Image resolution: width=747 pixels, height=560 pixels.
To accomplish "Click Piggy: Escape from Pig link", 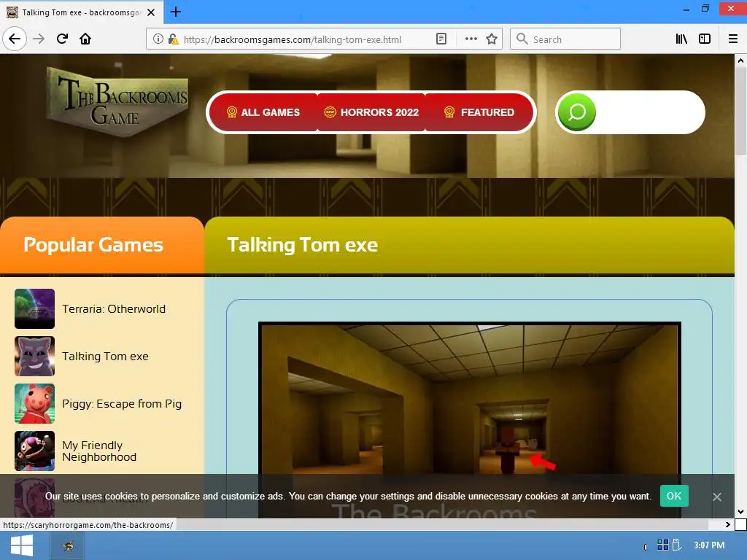I will [x=122, y=404].
